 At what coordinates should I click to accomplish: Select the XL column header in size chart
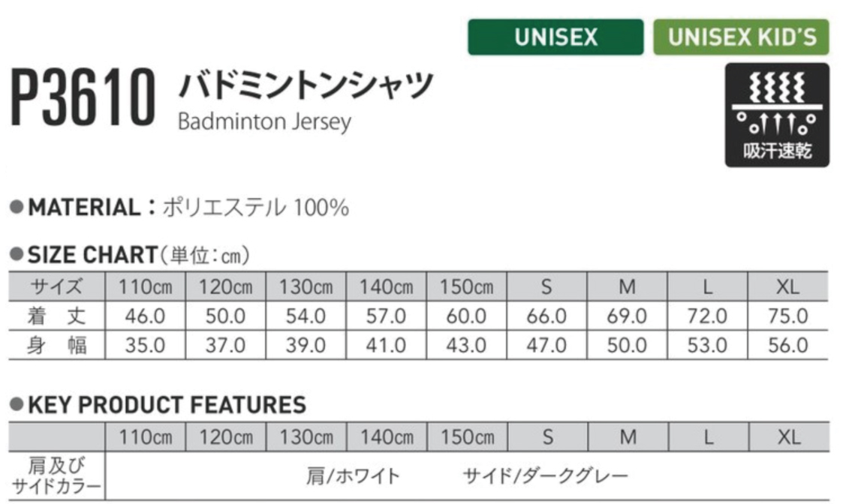[787, 286]
